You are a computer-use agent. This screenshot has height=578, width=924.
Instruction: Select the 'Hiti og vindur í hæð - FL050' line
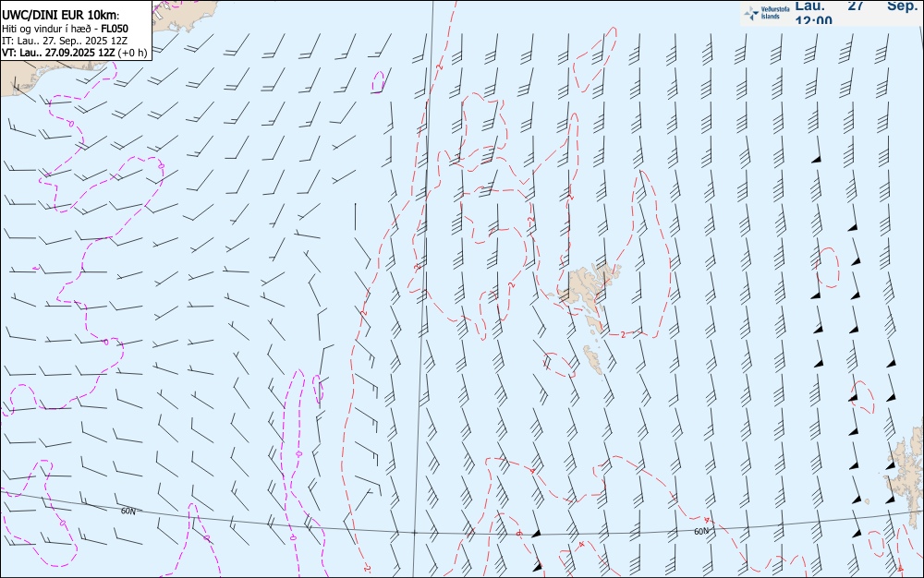tap(66, 29)
